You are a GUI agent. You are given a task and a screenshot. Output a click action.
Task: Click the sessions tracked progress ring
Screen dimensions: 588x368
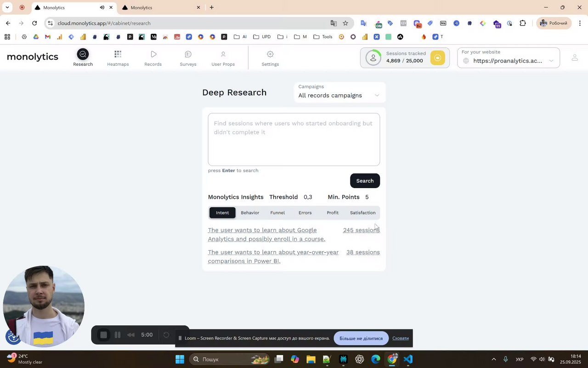click(x=373, y=57)
